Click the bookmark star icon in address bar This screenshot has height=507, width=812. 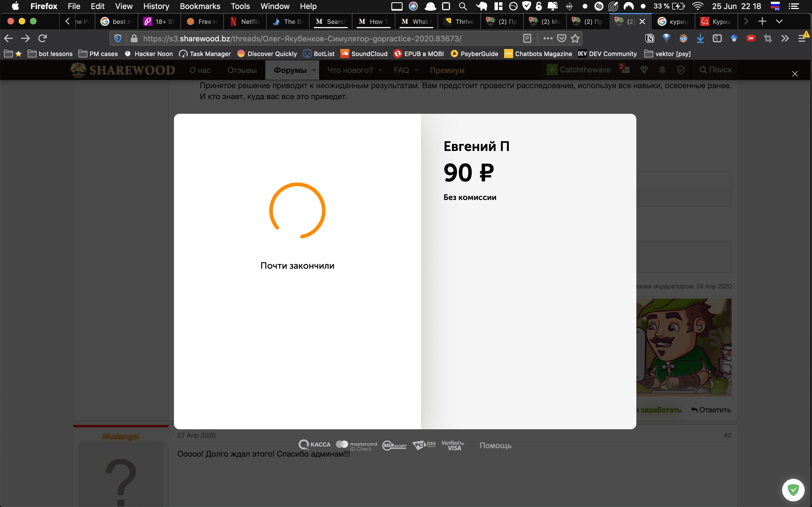(x=575, y=39)
